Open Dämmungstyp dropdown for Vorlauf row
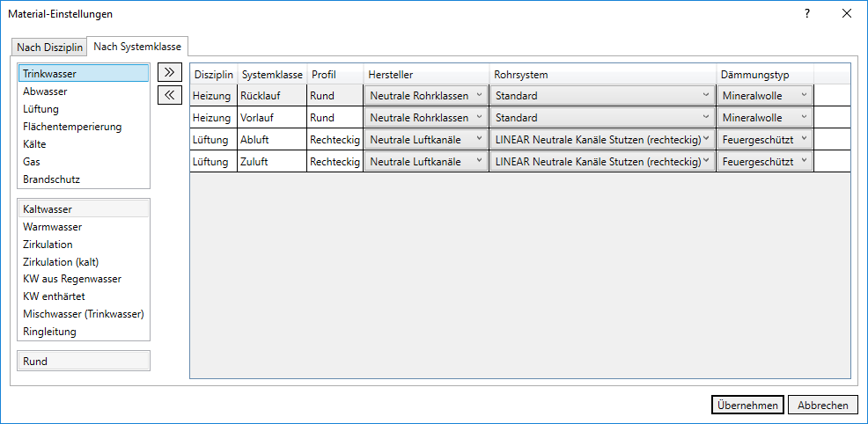The height and width of the screenshot is (424, 868). pos(765,118)
